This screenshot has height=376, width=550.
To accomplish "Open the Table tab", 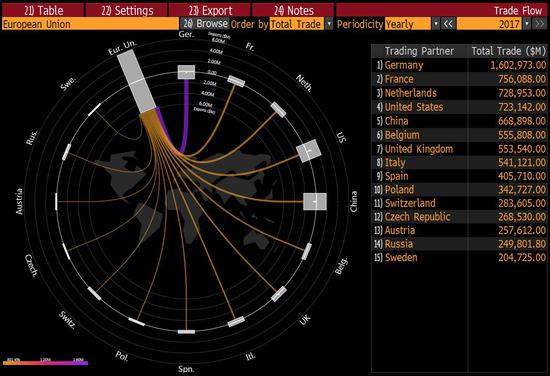I will [x=43, y=10].
